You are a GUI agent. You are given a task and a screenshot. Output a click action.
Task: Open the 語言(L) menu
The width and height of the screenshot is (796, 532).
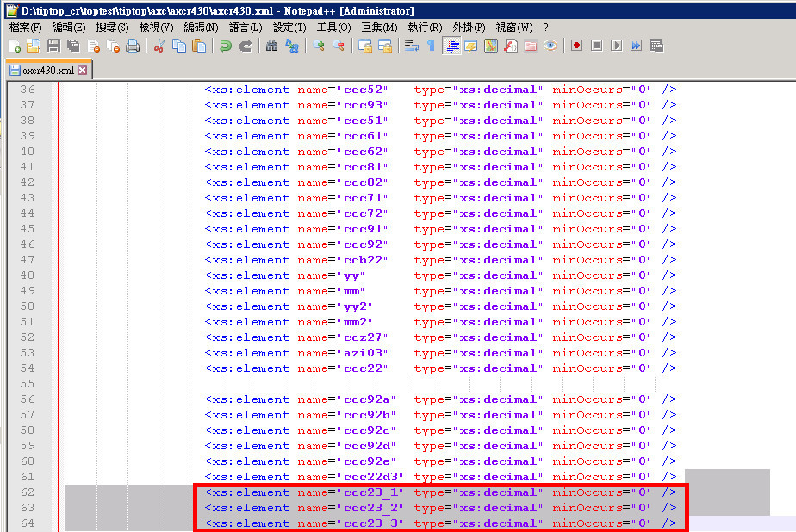246,28
